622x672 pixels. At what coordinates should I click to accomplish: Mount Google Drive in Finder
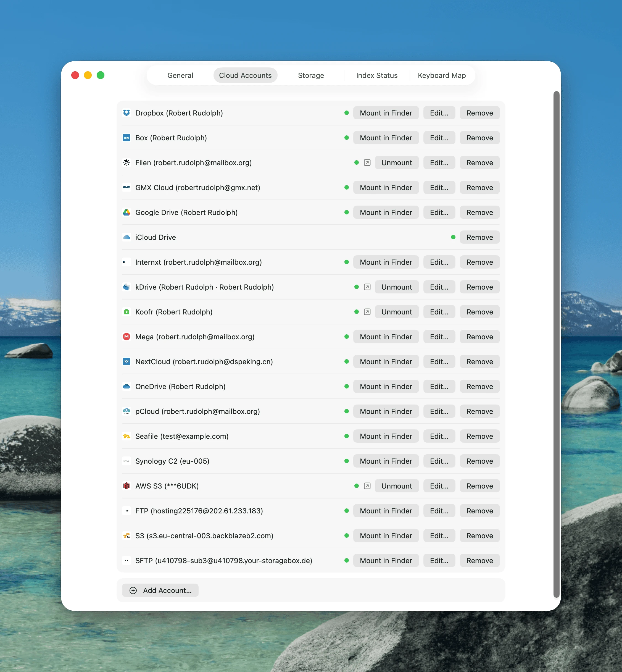pos(386,212)
